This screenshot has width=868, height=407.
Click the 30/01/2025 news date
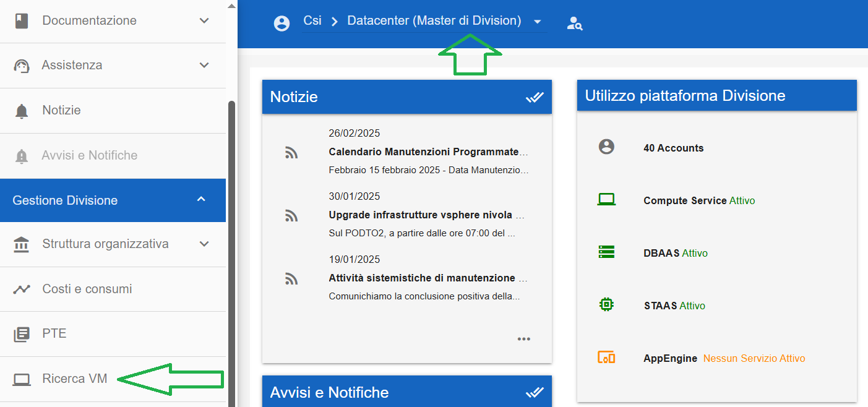[x=355, y=197]
